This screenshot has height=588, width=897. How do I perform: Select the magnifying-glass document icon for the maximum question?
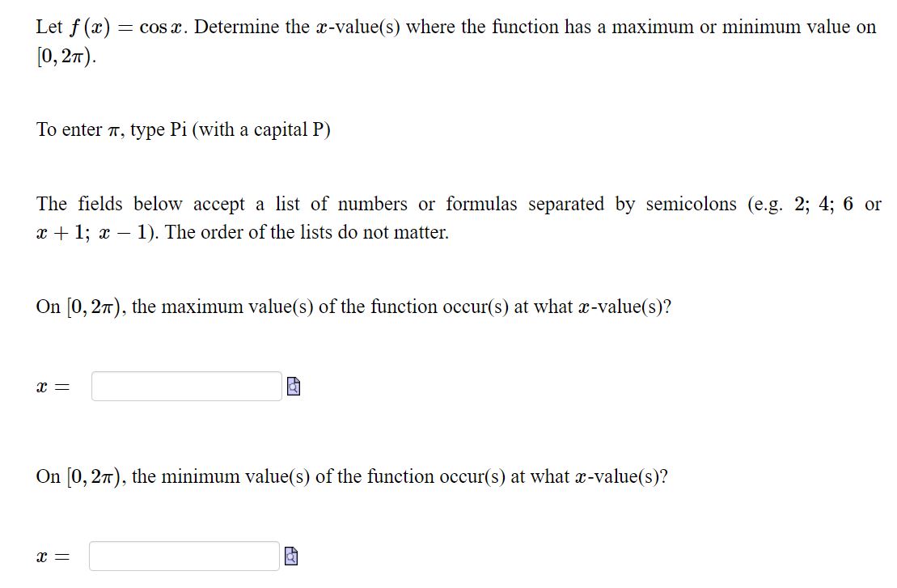click(292, 386)
